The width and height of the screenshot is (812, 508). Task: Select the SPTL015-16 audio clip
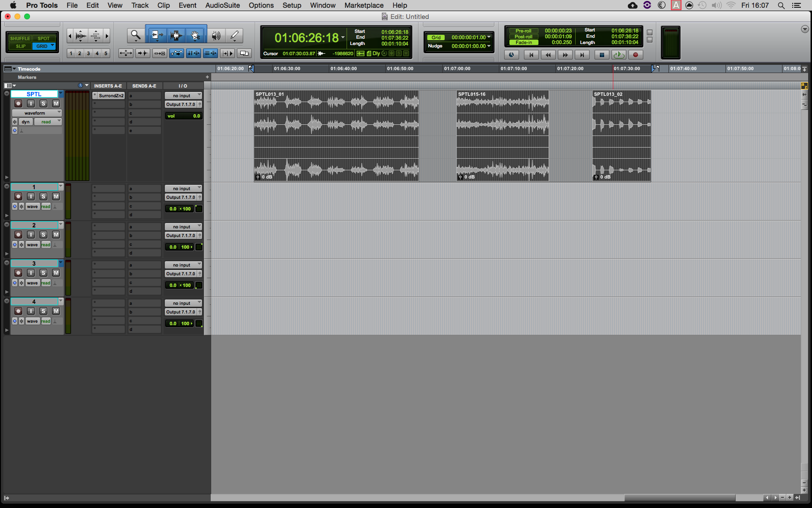click(x=503, y=136)
